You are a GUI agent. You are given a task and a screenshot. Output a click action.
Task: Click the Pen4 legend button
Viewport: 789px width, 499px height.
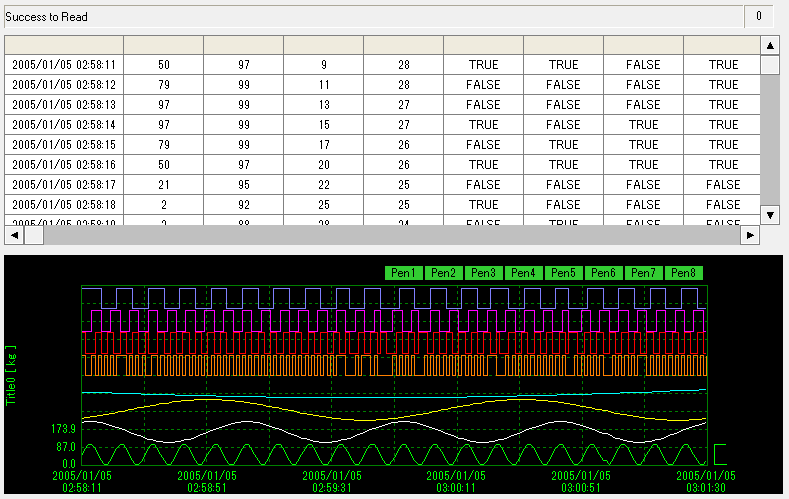523,273
